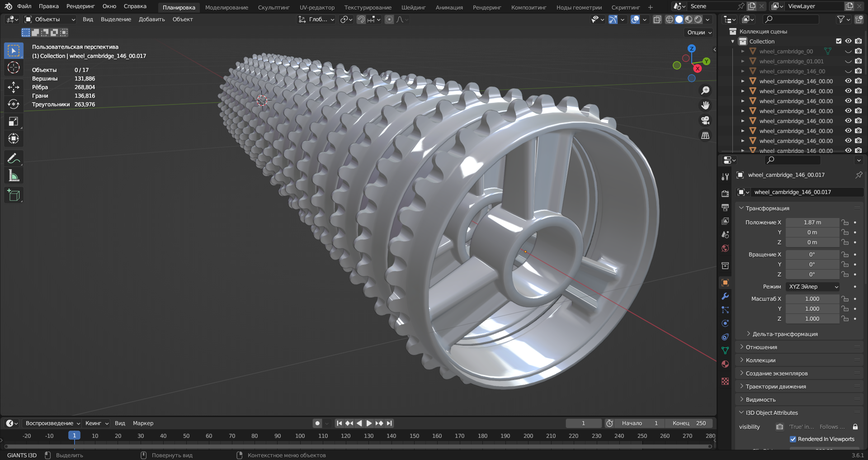Open the Кеинг dropdown in timeline

[97, 423]
